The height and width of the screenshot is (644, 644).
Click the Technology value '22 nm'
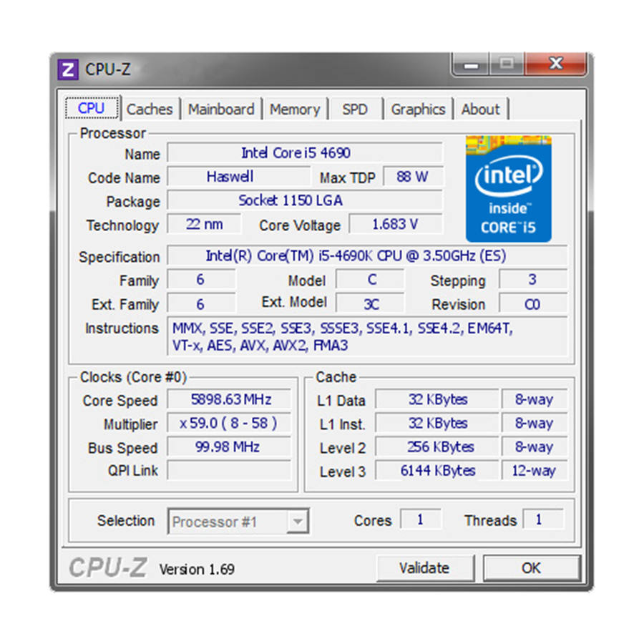tap(204, 224)
